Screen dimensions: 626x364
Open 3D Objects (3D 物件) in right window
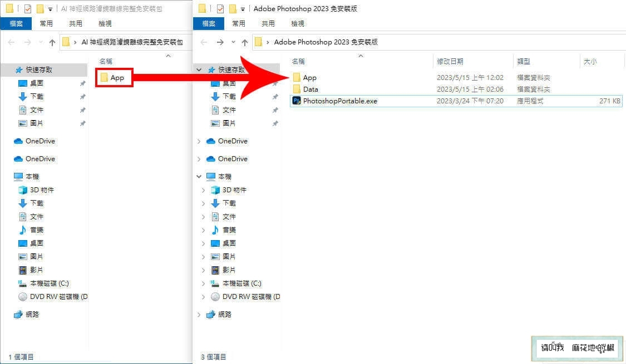coord(228,190)
